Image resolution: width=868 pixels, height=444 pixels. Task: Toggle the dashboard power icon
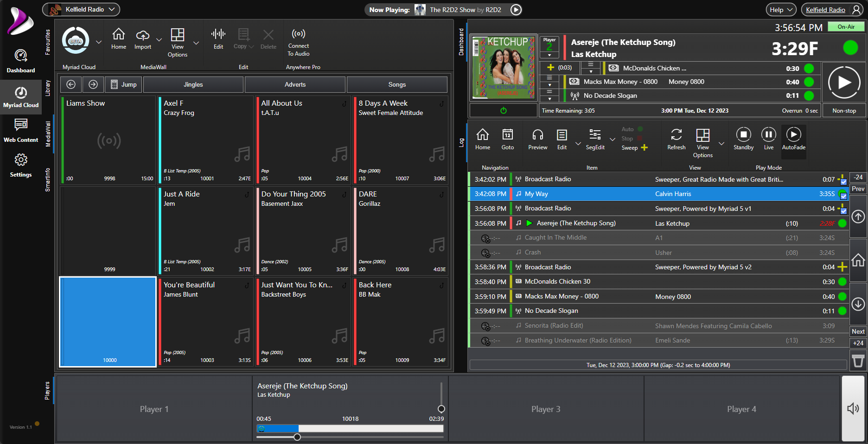tap(504, 111)
